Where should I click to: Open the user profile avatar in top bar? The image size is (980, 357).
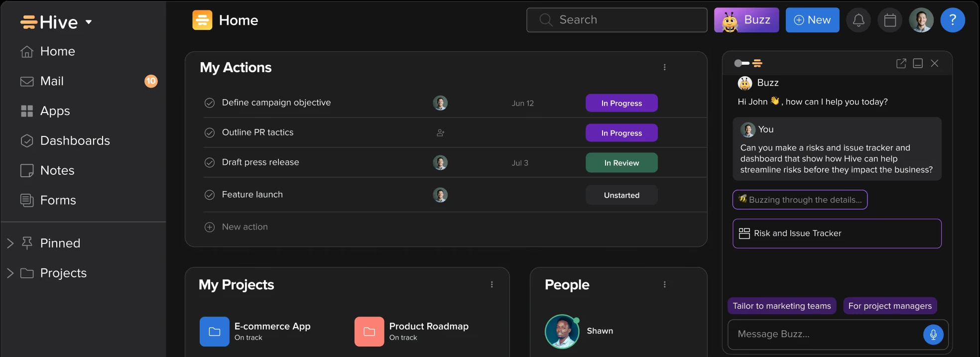(921, 20)
